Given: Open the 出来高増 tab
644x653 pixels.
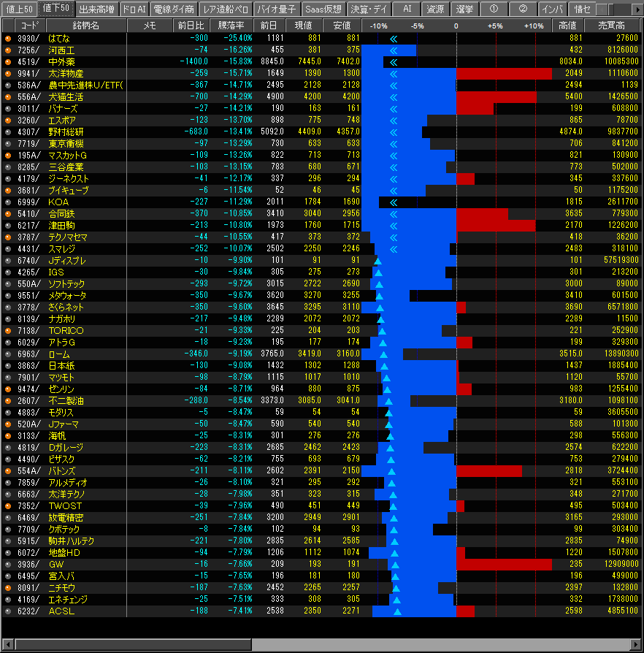Looking at the screenshot, I should click(x=96, y=9).
